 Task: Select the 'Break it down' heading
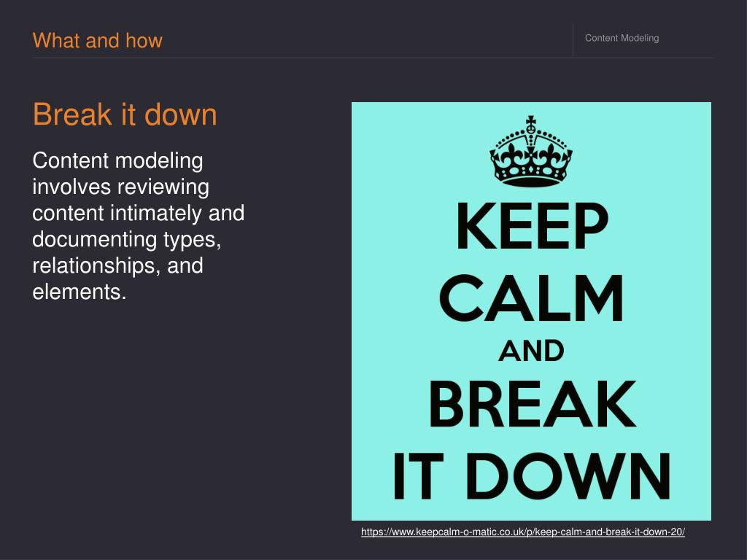tap(125, 114)
